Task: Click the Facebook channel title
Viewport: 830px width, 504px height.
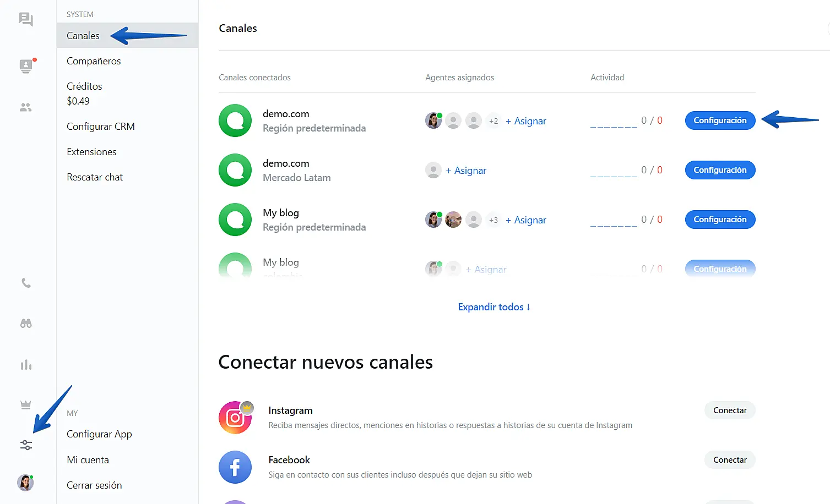Action: [289, 460]
